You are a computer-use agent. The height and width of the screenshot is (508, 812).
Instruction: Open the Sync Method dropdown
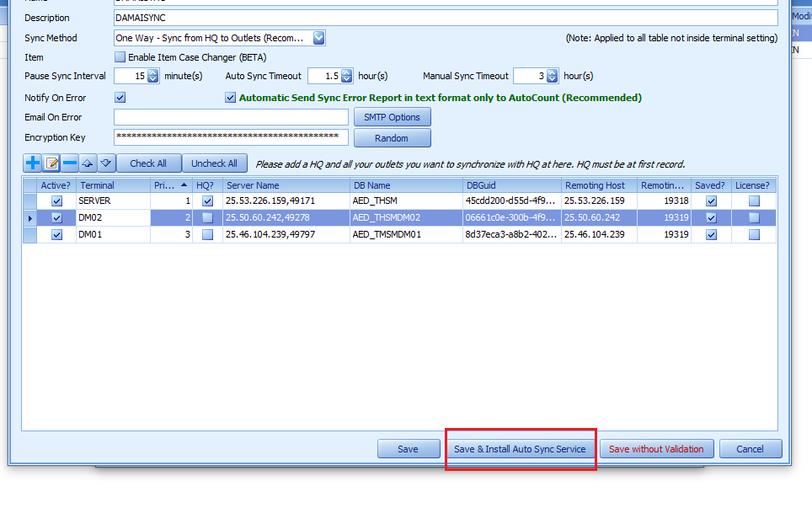(318, 38)
